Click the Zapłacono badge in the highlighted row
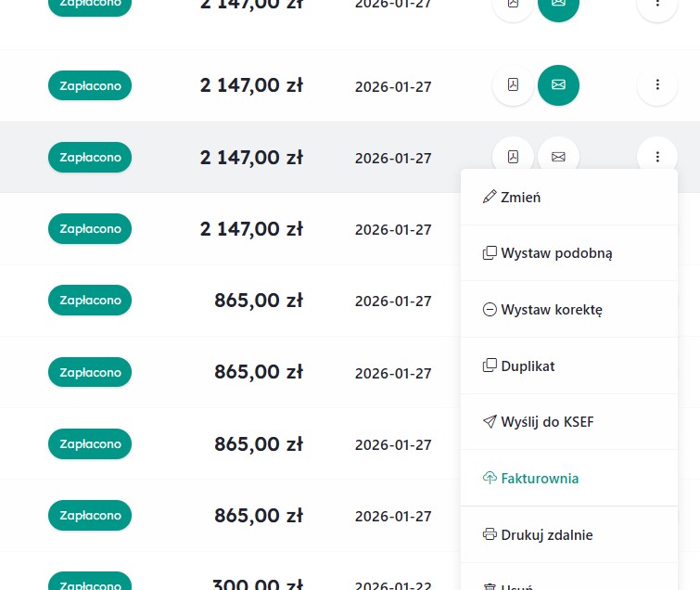Viewport: 700px width, 590px height. 90,158
